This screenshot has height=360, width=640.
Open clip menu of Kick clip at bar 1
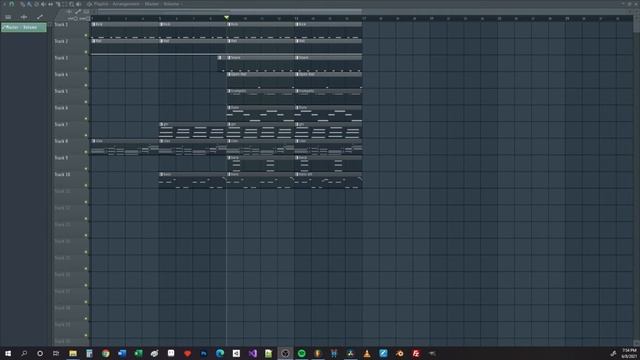93,24
